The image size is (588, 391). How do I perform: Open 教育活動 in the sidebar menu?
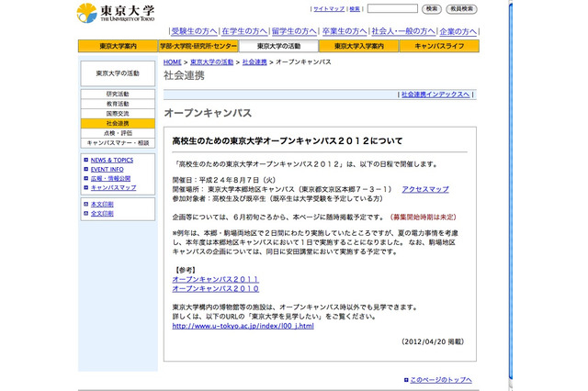click(118, 104)
